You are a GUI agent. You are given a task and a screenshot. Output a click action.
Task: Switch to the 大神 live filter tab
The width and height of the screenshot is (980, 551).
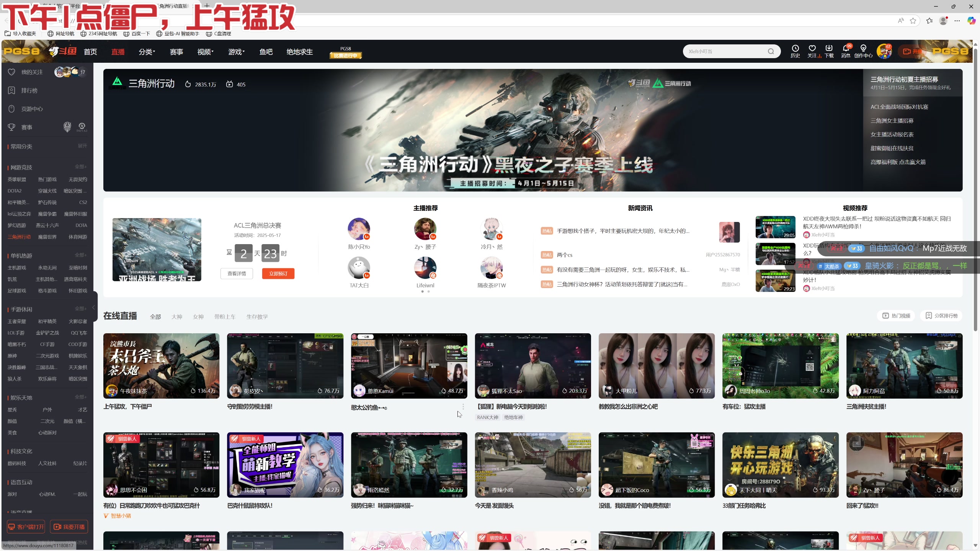coord(177,317)
